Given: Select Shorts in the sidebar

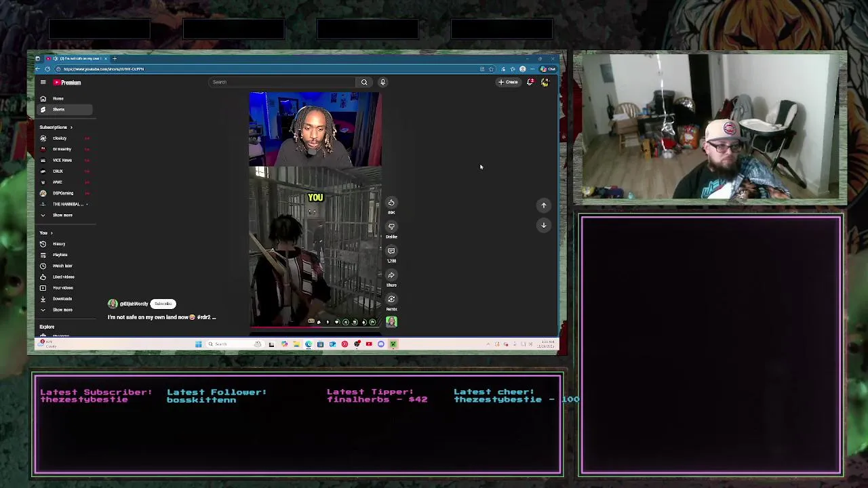Looking at the screenshot, I should click(65, 109).
